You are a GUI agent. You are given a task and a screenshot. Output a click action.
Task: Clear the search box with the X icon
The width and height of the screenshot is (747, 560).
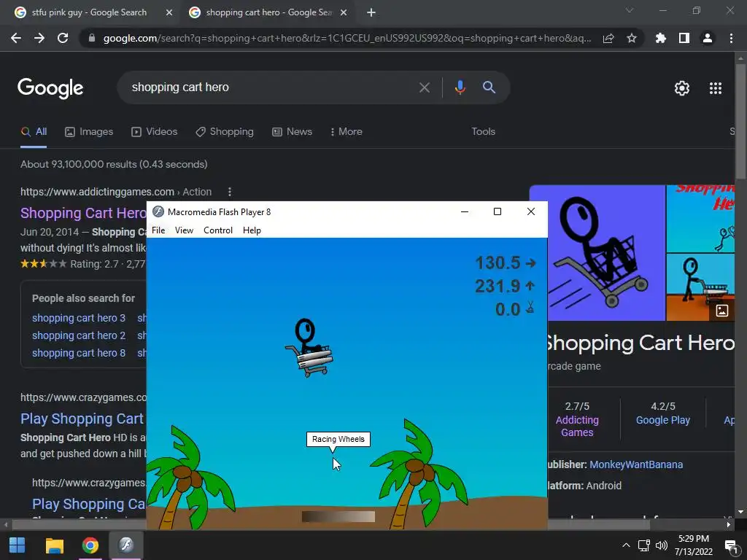[x=425, y=87]
